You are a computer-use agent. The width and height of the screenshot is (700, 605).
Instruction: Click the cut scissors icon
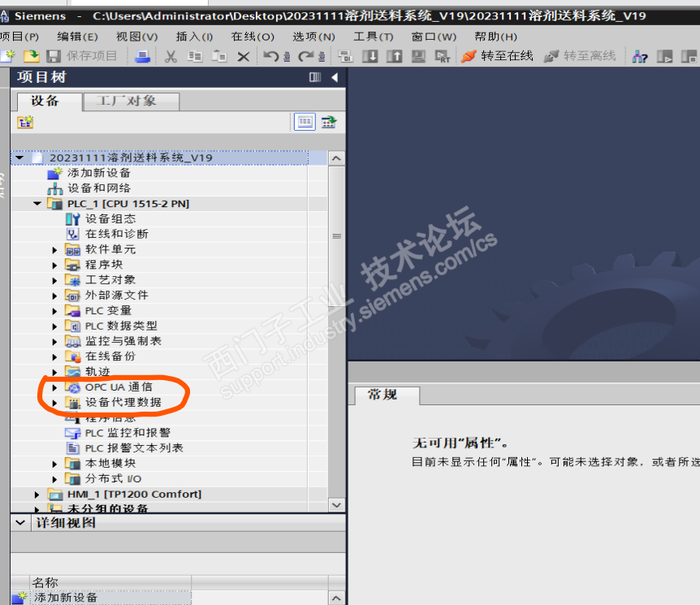tap(171, 56)
